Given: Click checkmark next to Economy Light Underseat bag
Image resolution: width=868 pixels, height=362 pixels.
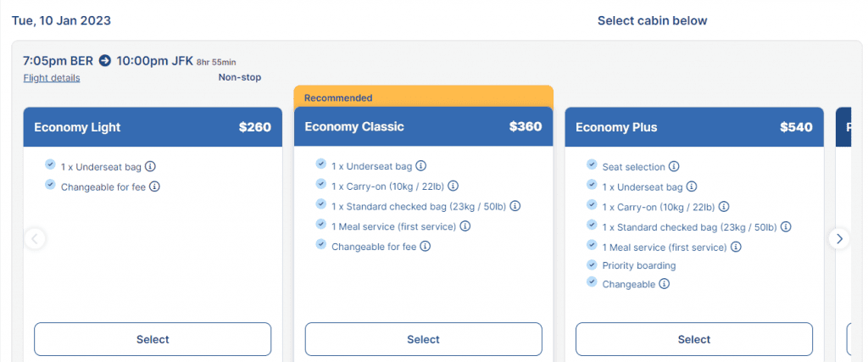Looking at the screenshot, I should (x=50, y=166).
